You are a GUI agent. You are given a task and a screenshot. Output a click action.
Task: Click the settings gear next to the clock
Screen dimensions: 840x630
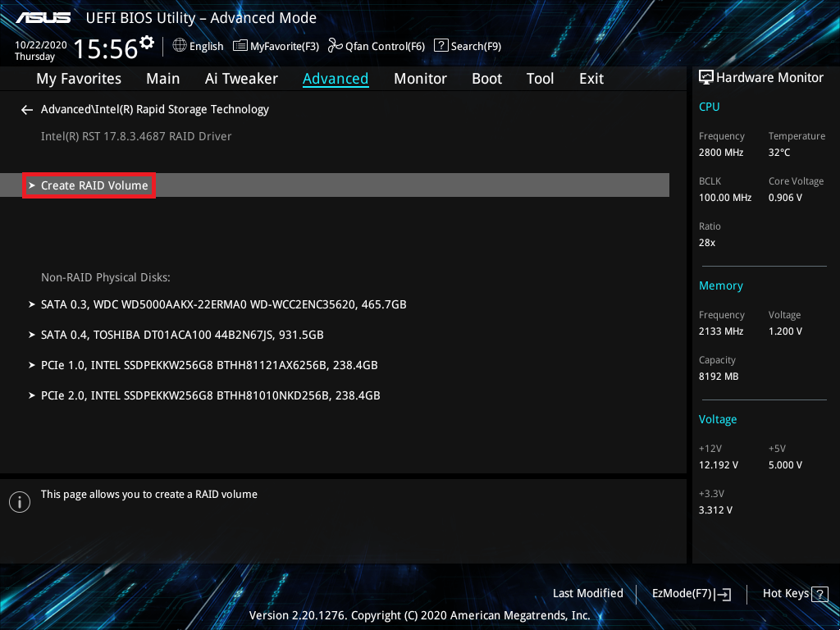tap(147, 43)
